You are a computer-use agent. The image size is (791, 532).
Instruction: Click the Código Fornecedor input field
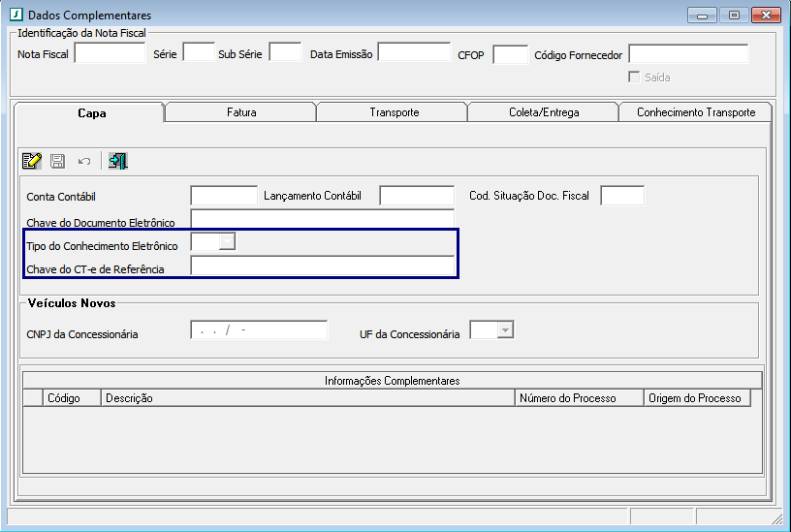click(x=688, y=54)
